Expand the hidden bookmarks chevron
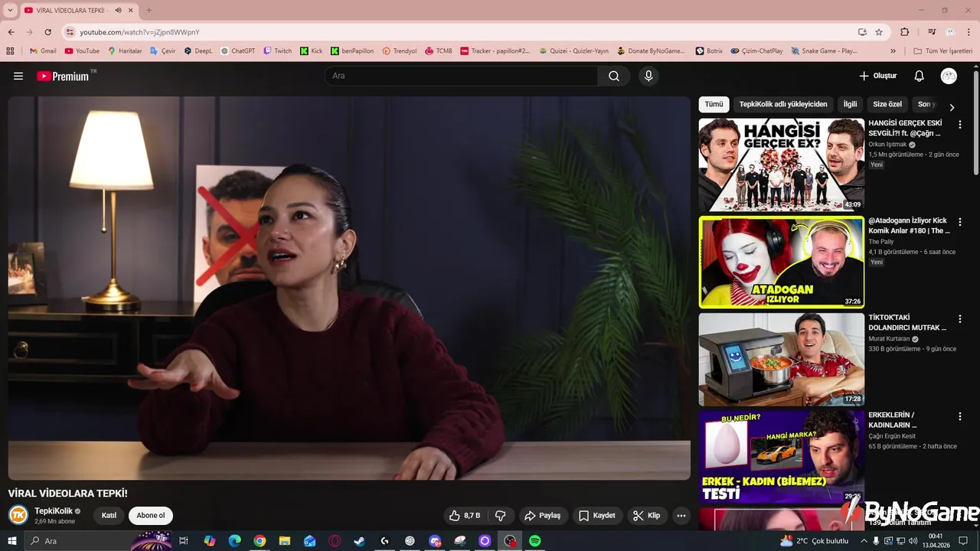 (893, 51)
